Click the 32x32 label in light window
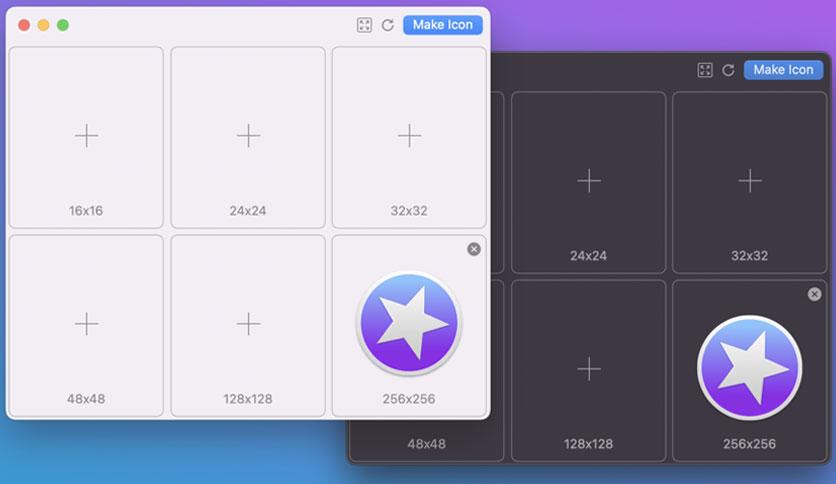The width and height of the screenshot is (836, 484). [x=409, y=211]
